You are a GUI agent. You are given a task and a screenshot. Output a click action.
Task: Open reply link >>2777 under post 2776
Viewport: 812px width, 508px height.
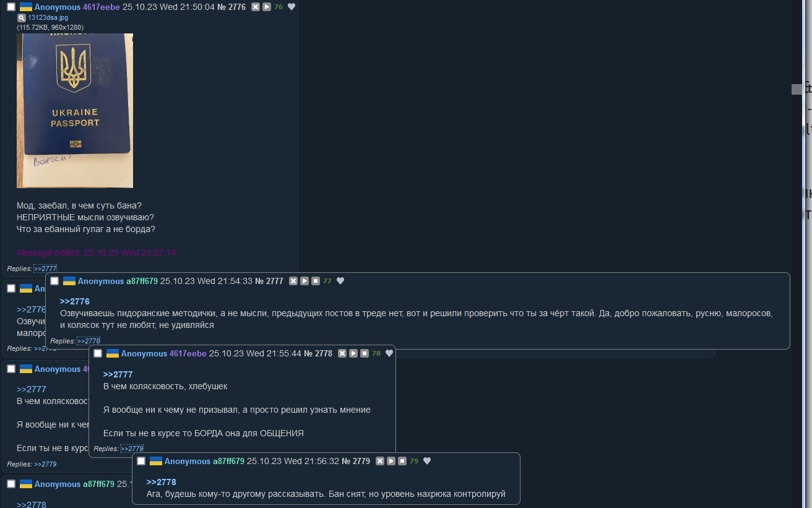point(45,269)
